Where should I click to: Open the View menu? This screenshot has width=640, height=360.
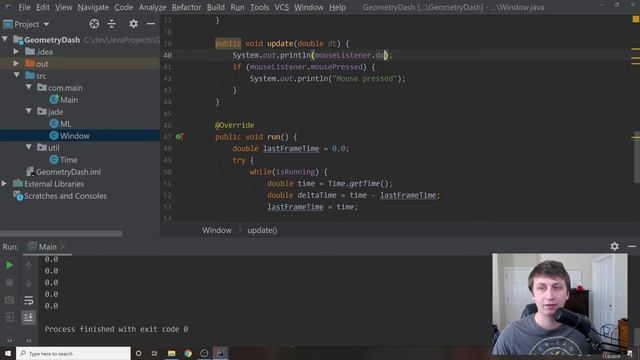(64, 7)
